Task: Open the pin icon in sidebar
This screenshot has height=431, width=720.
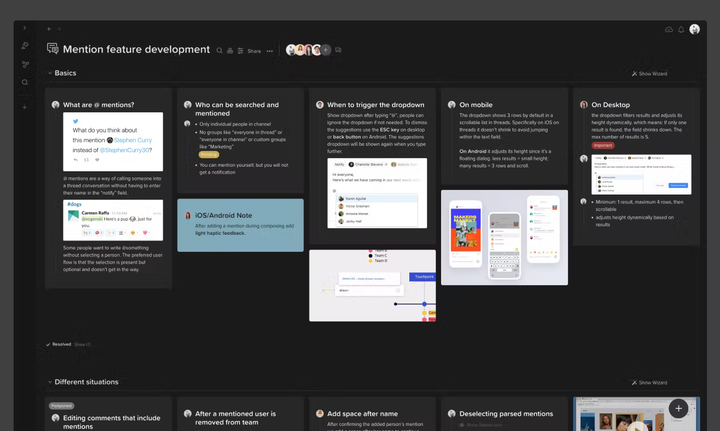Action: 25,45
